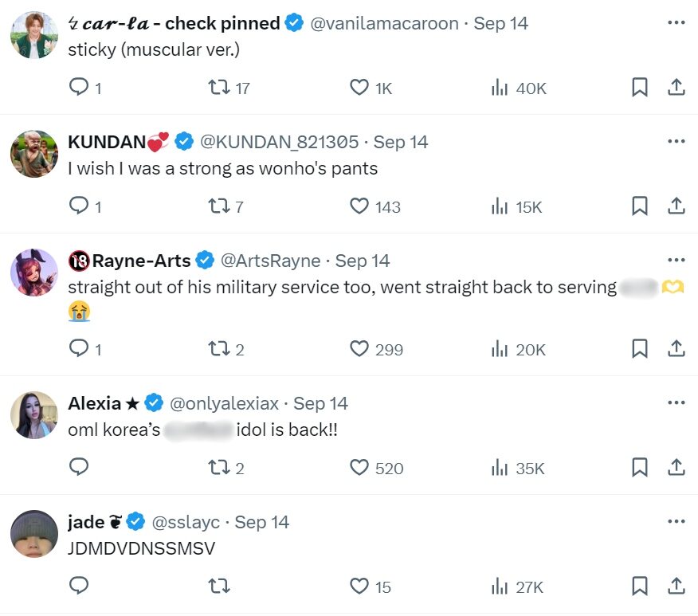Open @vanilamacaroon profile handle
The height and width of the screenshot is (616, 698).
(384, 23)
